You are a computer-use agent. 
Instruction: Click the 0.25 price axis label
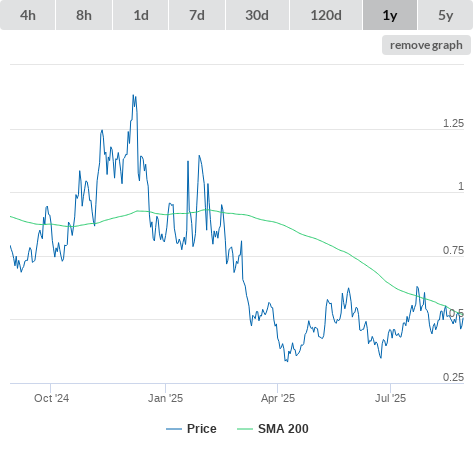point(453,377)
